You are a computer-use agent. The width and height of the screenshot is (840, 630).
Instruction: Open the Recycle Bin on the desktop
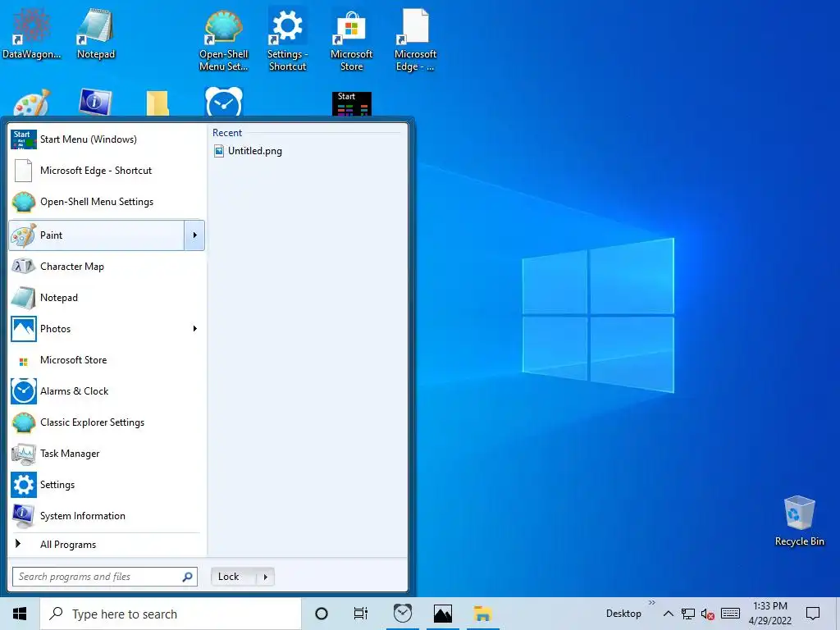pos(799,521)
